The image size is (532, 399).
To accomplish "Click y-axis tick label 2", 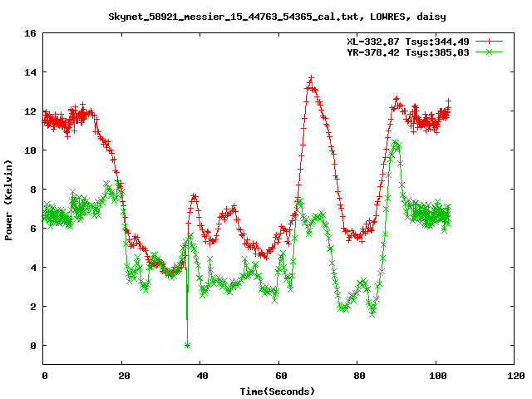I will [x=33, y=307].
